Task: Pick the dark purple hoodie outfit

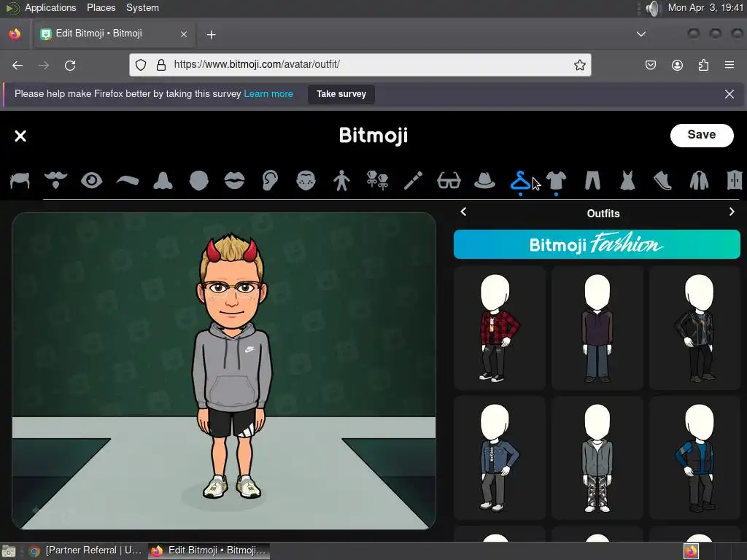Action: coord(597,328)
